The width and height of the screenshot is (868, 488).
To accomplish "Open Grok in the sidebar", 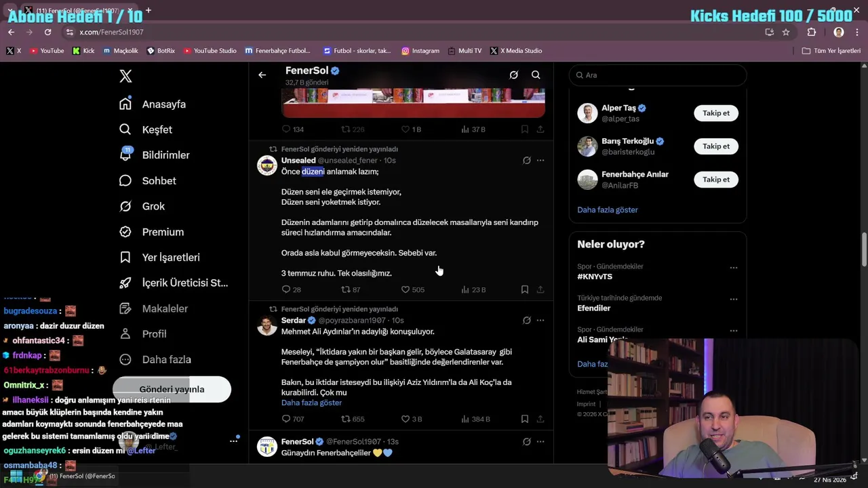I will pos(142,206).
